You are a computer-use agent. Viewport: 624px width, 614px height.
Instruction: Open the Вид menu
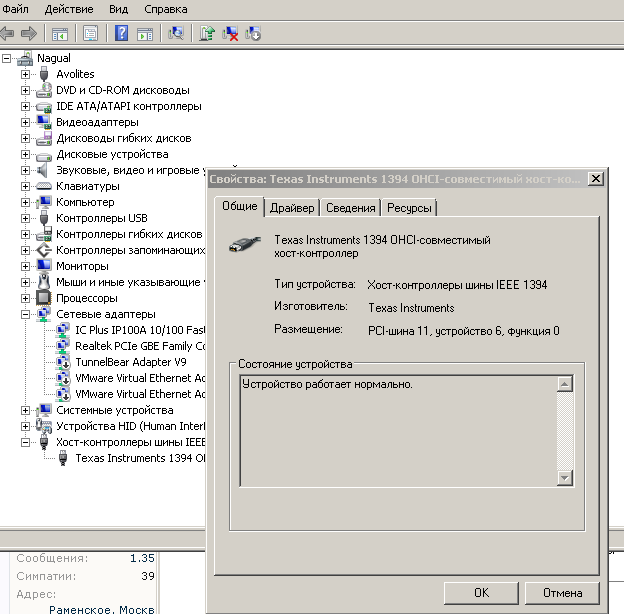pos(119,9)
